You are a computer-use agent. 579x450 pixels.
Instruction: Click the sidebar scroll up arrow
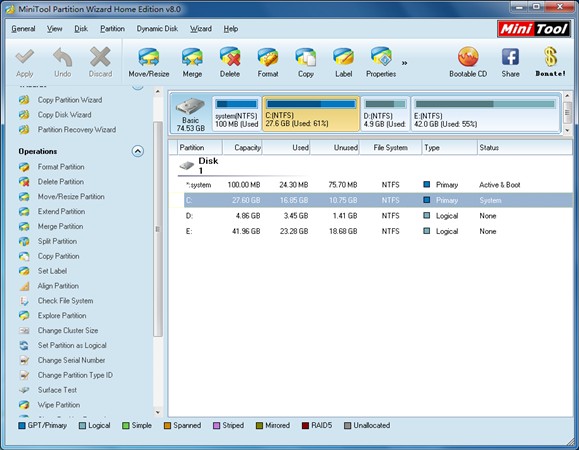click(158, 91)
